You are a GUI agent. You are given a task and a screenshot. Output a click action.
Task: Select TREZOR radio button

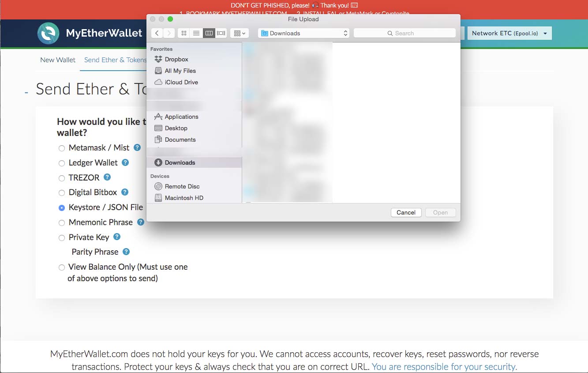tap(62, 178)
